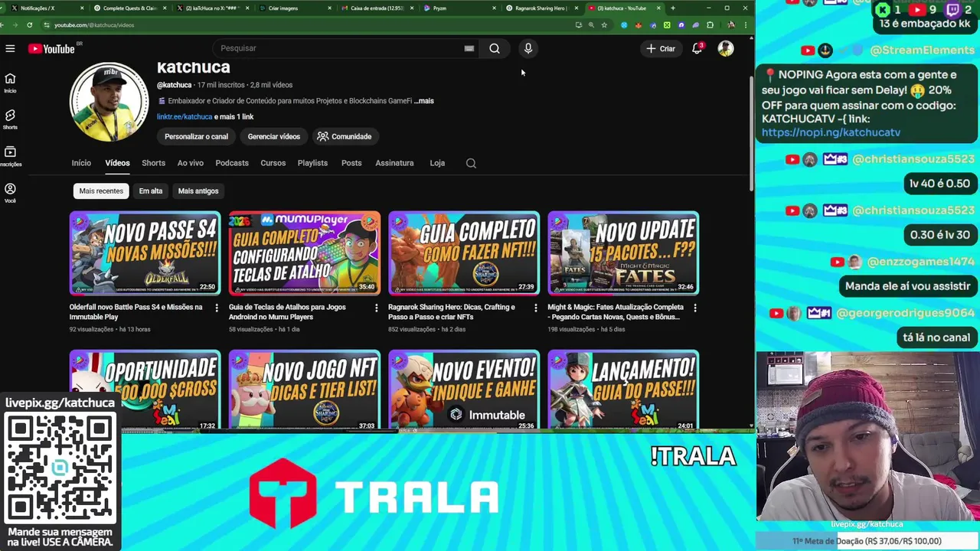Click the Gerenciar vídeos button
Screen dimensions: 980x551
[x=274, y=136]
